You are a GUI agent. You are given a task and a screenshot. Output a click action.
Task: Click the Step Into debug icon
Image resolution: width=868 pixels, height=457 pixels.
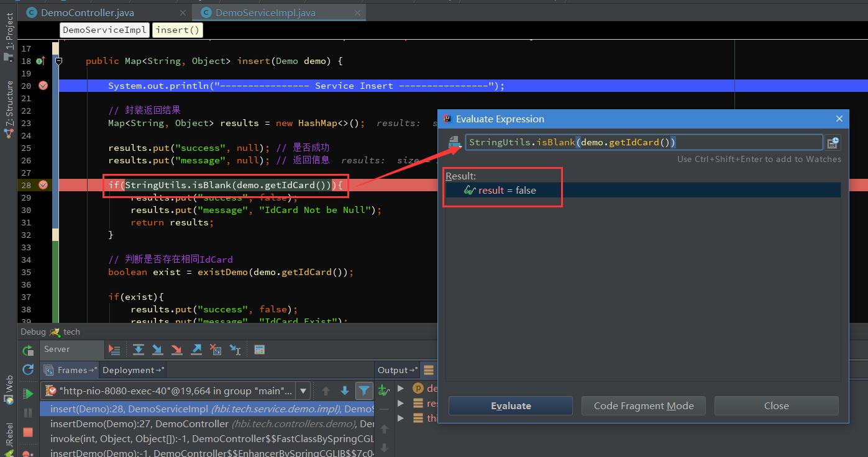(x=157, y=349)
